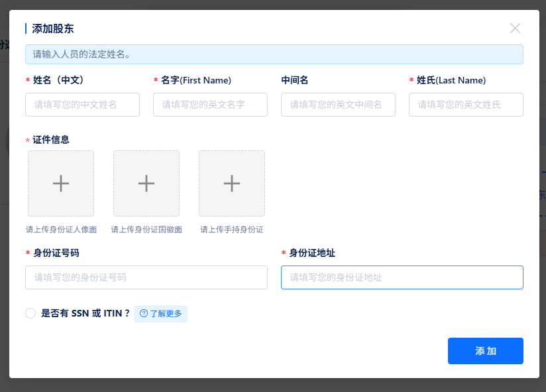Click the 请上传手持身份证 caption
The height and width of the screenshot is (392, 546).
point(231,231)
